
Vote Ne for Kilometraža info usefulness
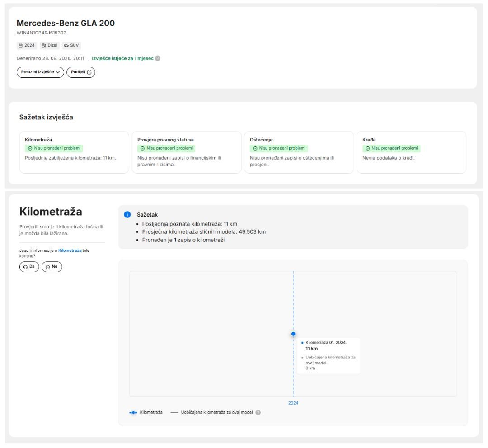tap(52, 267)
